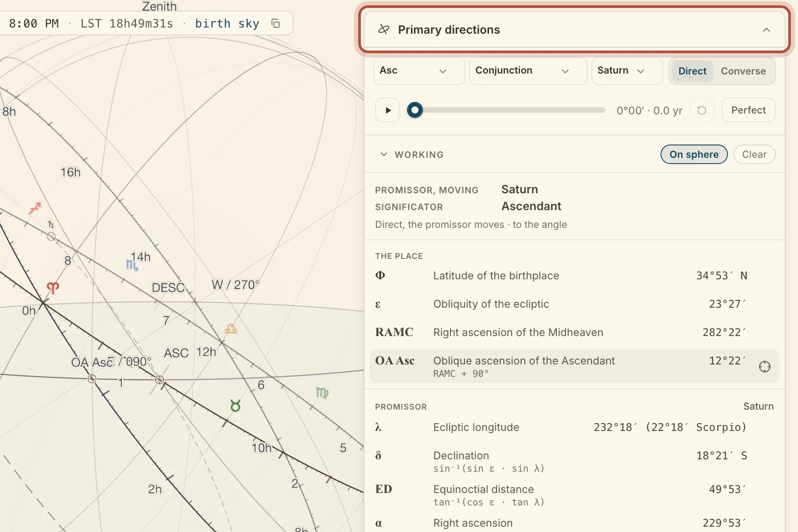Click the Clear button

754,154
